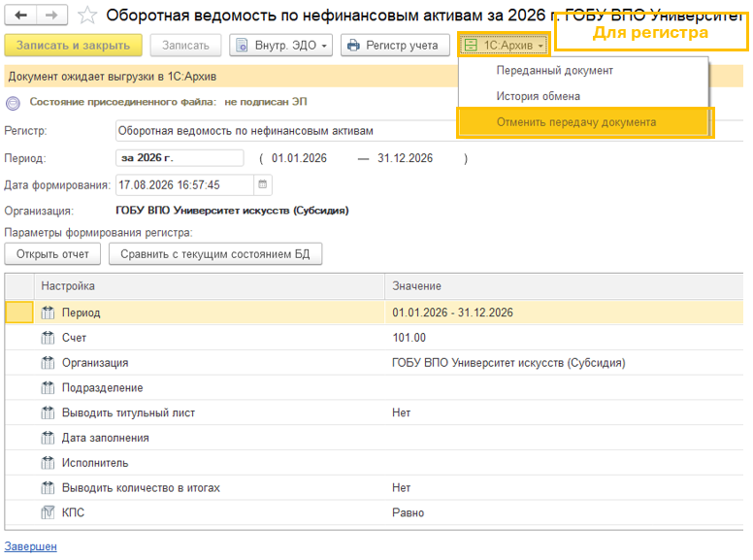Viewport: 753px width, 560px height.
Task: Open the Завершен status link
Action: click(31, 546)
